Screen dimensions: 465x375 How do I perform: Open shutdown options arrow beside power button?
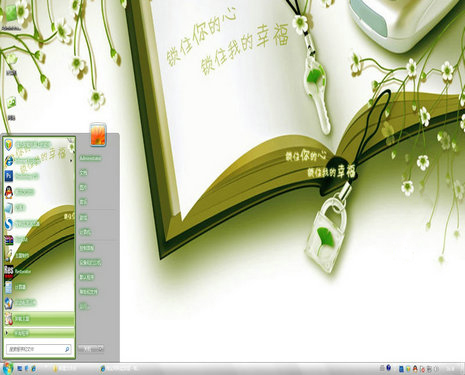coord(101,349)
